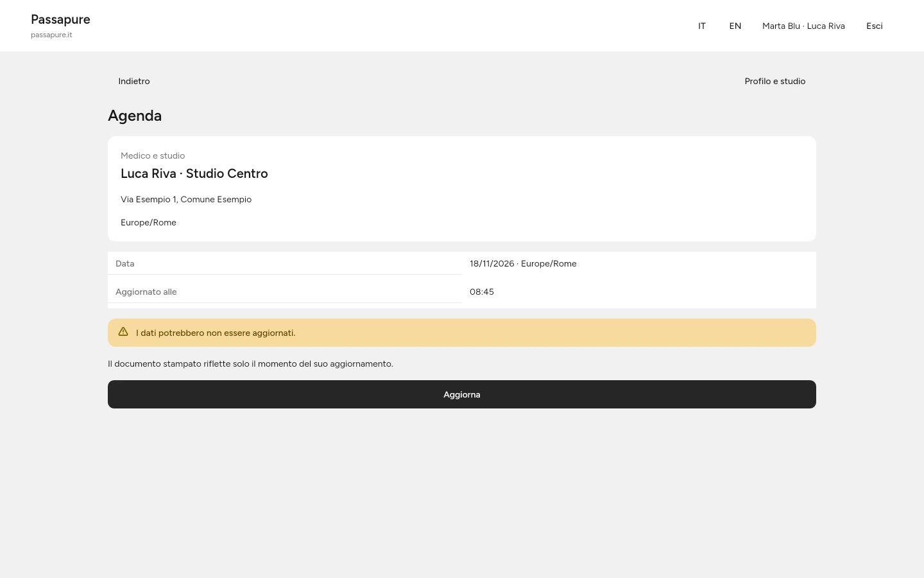Click the updated time value 08:45
Screen dimensions: 924x578
tap(482, 292)
